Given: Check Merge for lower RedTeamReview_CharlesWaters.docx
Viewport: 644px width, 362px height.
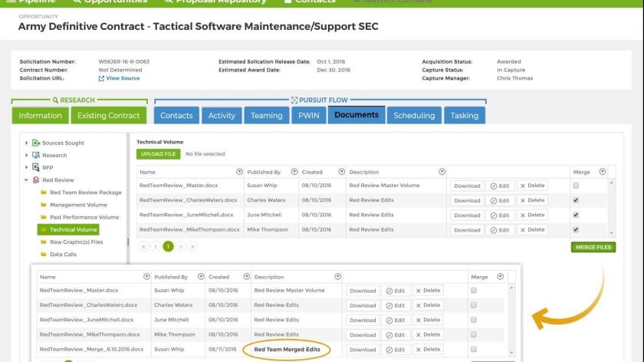Looking at the screenshot, I should 474,305.
